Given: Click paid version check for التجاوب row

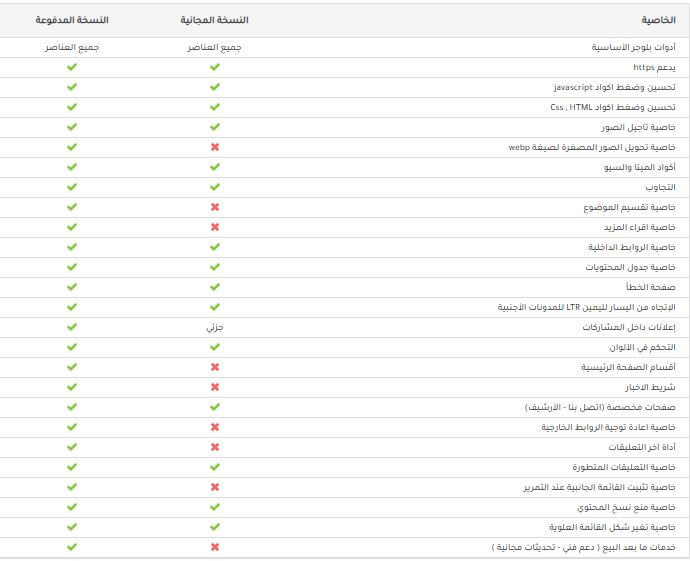Looking at the screenshot, I should point(72,187).
